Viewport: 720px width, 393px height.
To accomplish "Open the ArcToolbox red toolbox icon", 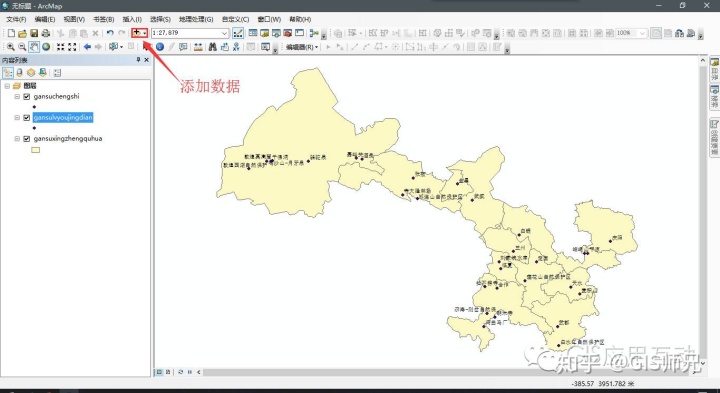I will click(x=287, y=33).
